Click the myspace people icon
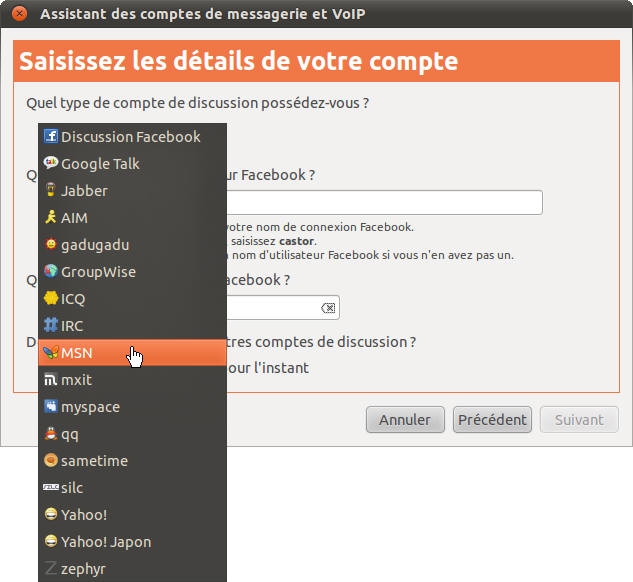Viewport: 633px width, 582px height. point(51,406)
